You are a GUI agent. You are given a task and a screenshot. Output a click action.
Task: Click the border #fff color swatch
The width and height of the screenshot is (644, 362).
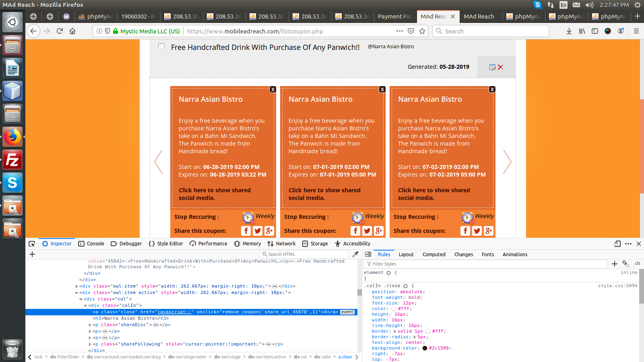pyautogui.click(x=428, y=331)
